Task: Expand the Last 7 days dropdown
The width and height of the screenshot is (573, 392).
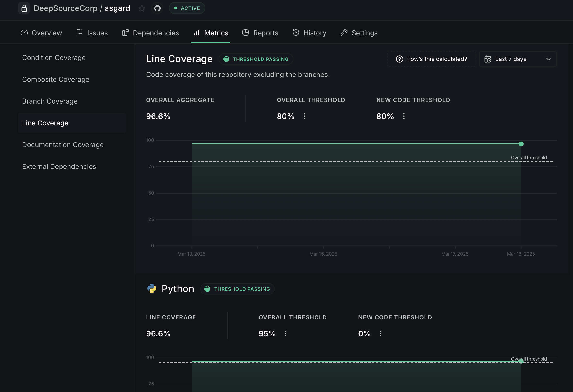Action: click(548, 59)
